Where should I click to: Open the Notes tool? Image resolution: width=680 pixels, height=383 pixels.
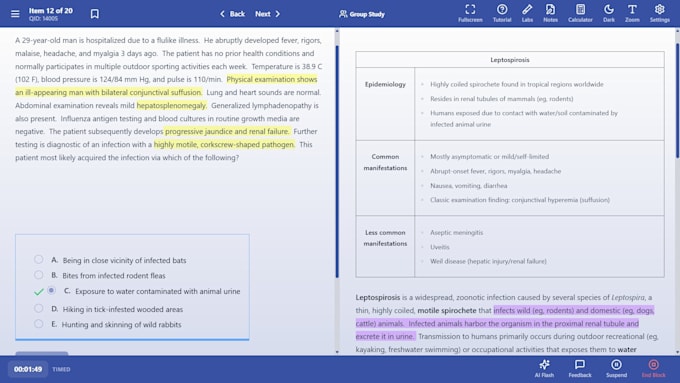(x=550, y=13)
